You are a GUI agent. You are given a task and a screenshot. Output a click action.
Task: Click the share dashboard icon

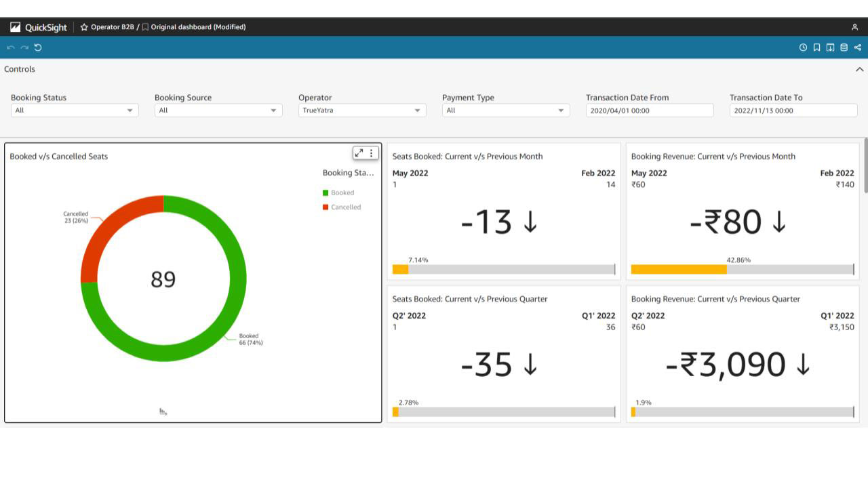pyautogui.click(x=858, y=47)
